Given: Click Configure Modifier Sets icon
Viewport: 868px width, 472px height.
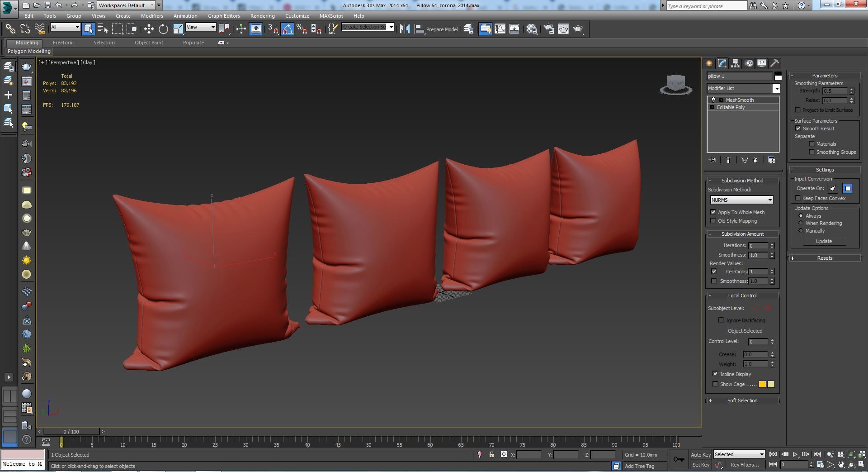Looking at the screenshot, I should coord(772,160).
